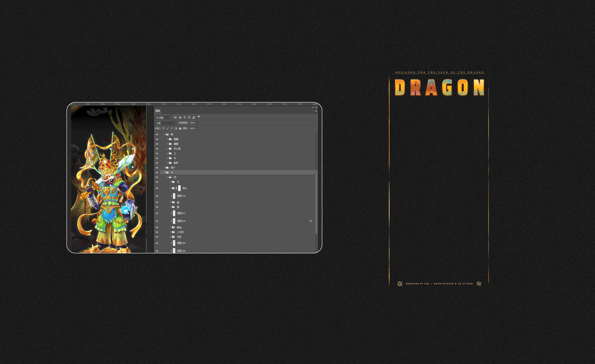595x364 pixels.
Task: Enable lock position for the layer
Action: [172, 128]
